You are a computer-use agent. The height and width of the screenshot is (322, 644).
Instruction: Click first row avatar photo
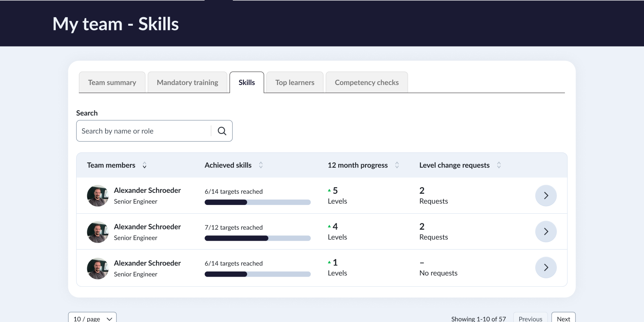click(x=98, y=196)
